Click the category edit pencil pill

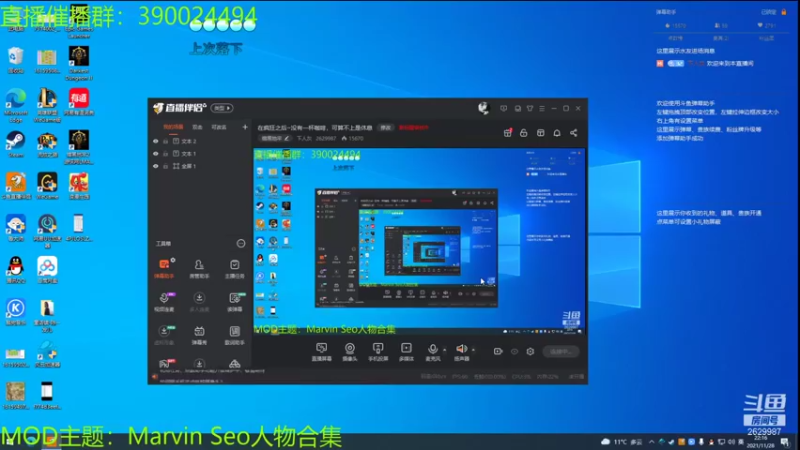pos(275,138)
